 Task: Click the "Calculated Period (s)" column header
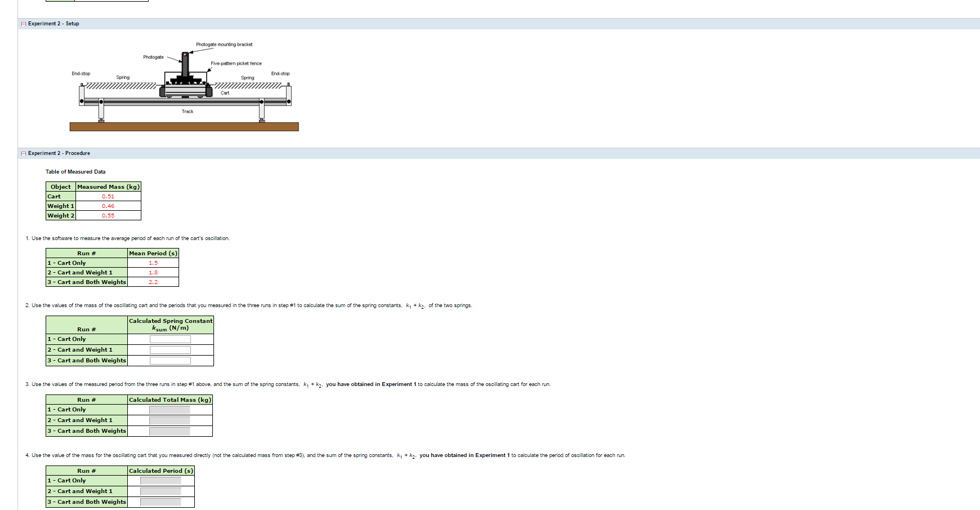[x=161, y=471]
